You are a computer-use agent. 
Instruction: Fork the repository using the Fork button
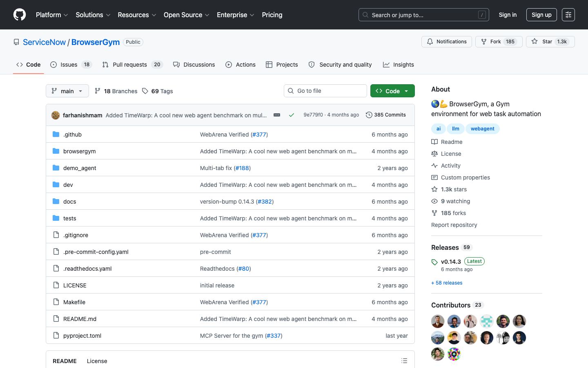point(499,42)
